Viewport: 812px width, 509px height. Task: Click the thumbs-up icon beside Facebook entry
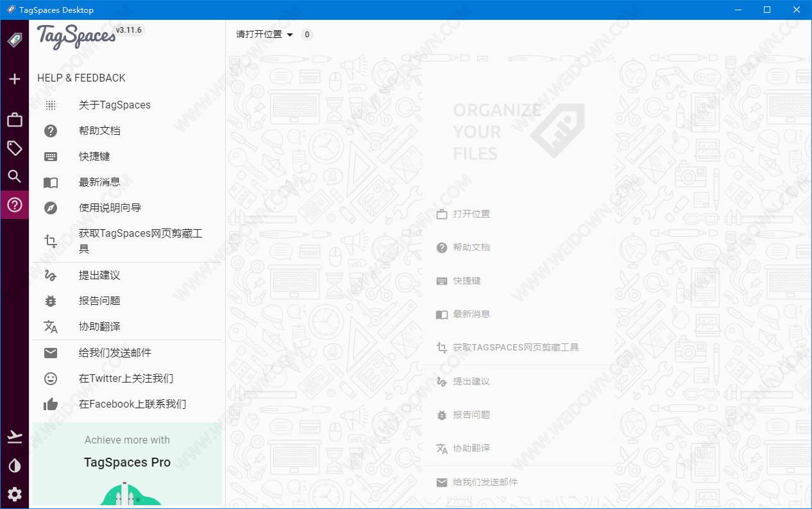51,404
